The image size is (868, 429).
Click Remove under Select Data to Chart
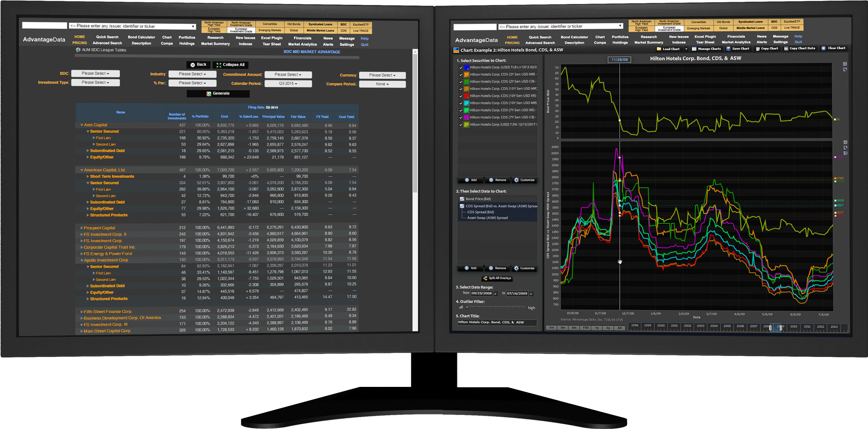(497, 268)
